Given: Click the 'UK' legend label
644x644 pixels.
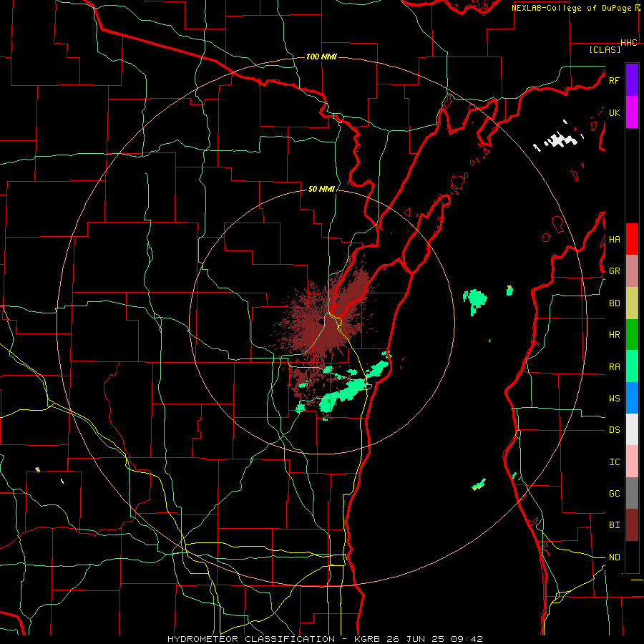Looking at the screenshot, I should click(x=614, y=113).
